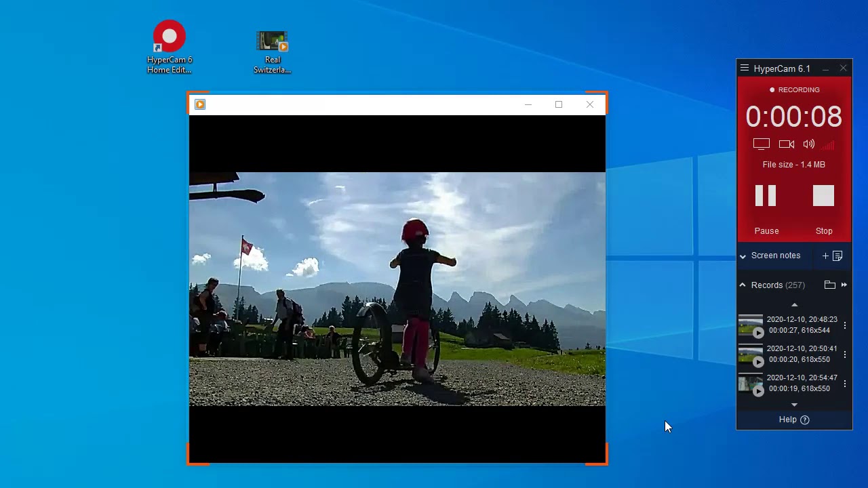
Task: Open Real Switzerland video desktop file
Action: click(272, 52)
